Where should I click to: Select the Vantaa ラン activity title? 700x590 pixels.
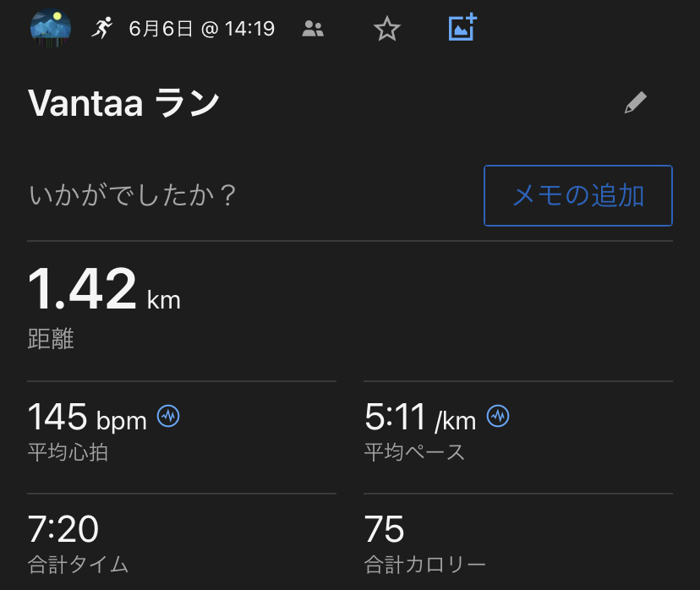point(123,103)
